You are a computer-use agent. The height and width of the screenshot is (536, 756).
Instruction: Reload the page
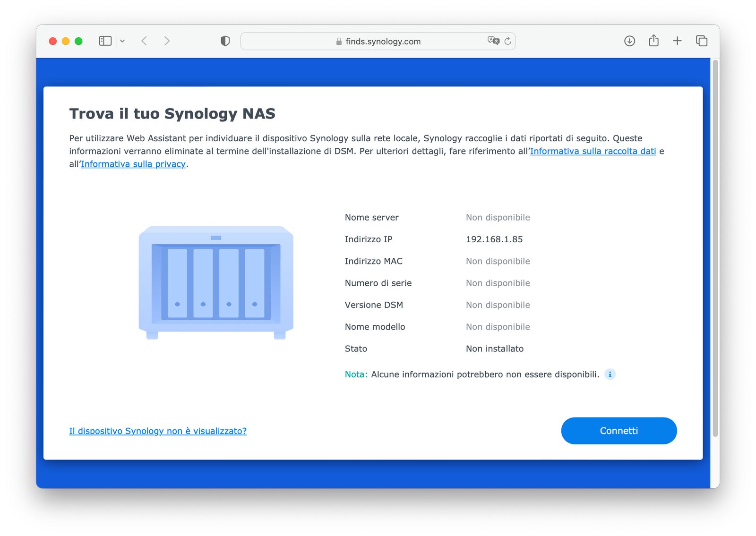[508, 41]
